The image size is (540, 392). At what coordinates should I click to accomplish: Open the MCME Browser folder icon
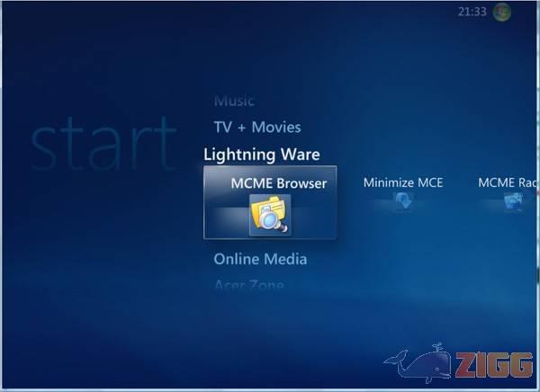[268, 216]
